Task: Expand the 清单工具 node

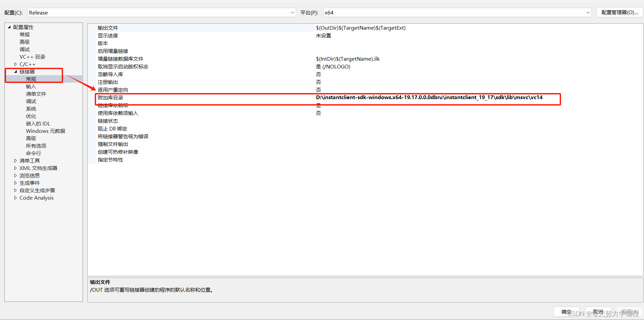Action: 16,161
